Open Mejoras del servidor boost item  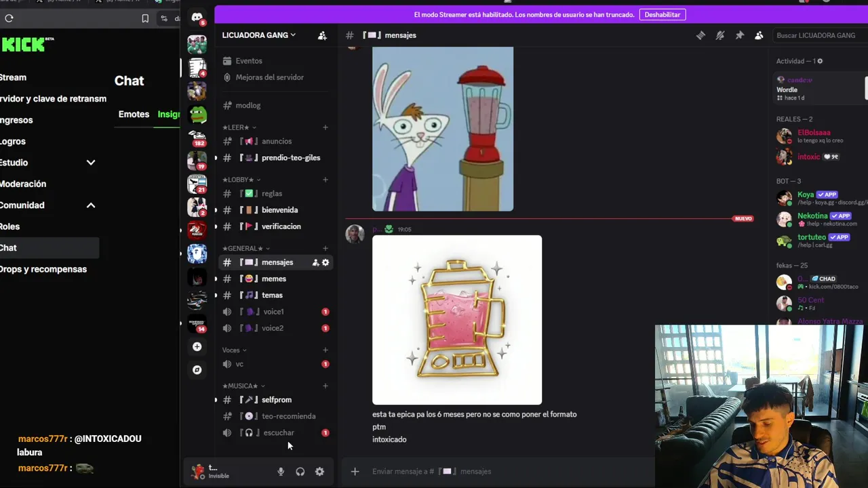(x=269, y=77)
